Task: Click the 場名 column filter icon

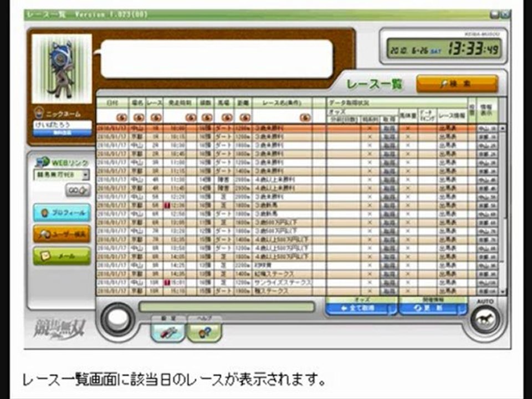Action: tap(139, 117)
